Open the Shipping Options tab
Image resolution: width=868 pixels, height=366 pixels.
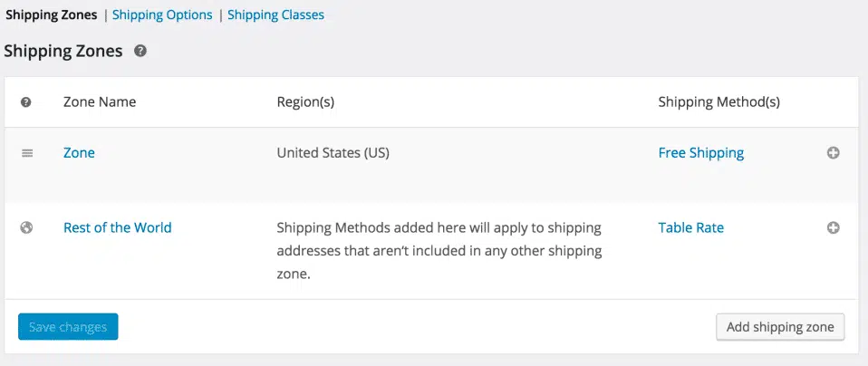coord(162,15)
